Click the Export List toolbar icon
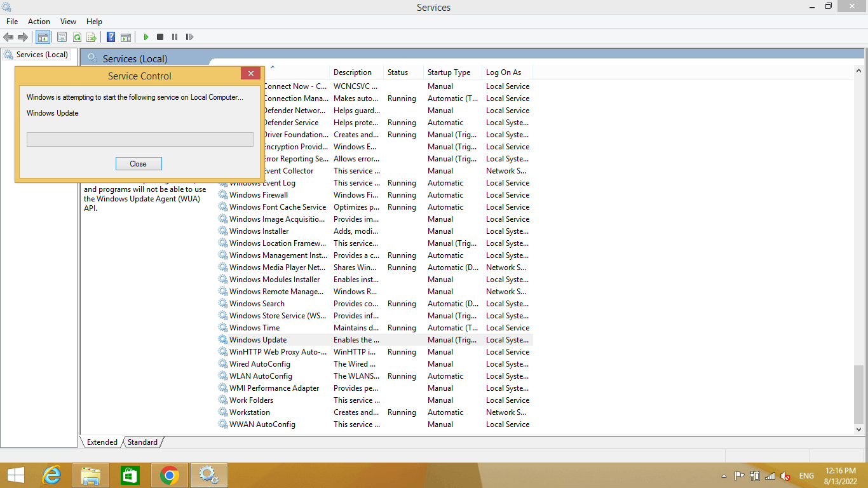The height and width of the screenshot is (488, 868). point(92,37)
